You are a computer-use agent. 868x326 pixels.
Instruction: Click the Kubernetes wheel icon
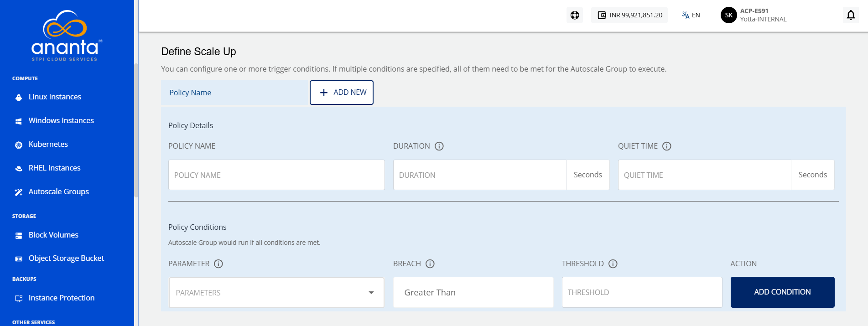[19, 145]
